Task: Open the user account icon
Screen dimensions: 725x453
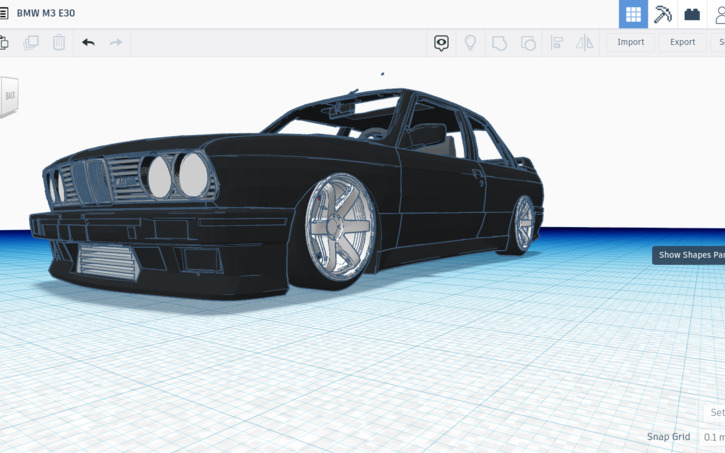Action: coord(719,14)
